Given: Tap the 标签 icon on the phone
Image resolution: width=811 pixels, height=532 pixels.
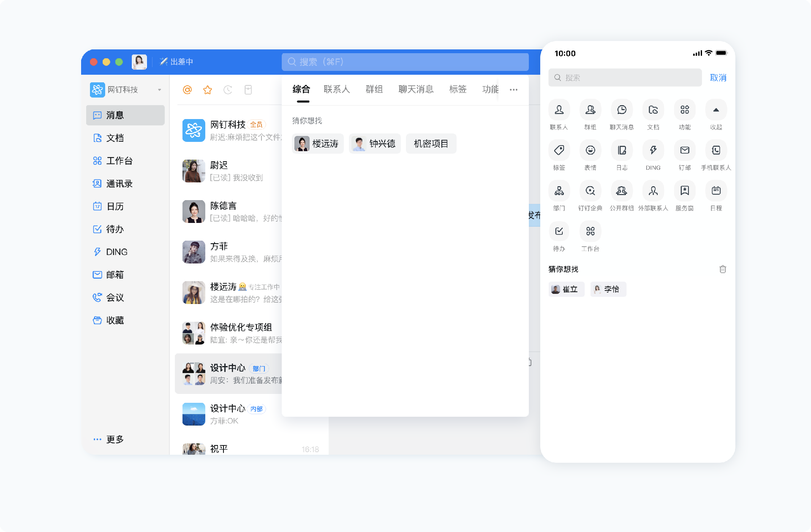Looking at the screenshot, I should pos(559,150).
